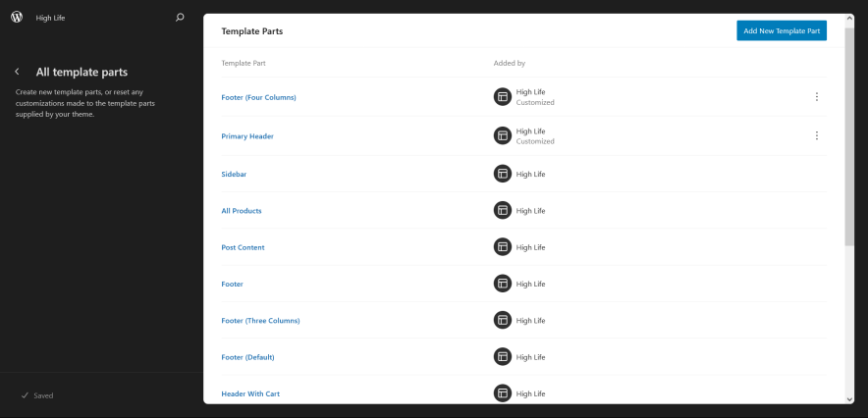Click the High Life site title
The height and width of the screenshot is (418, 868).
50,18
